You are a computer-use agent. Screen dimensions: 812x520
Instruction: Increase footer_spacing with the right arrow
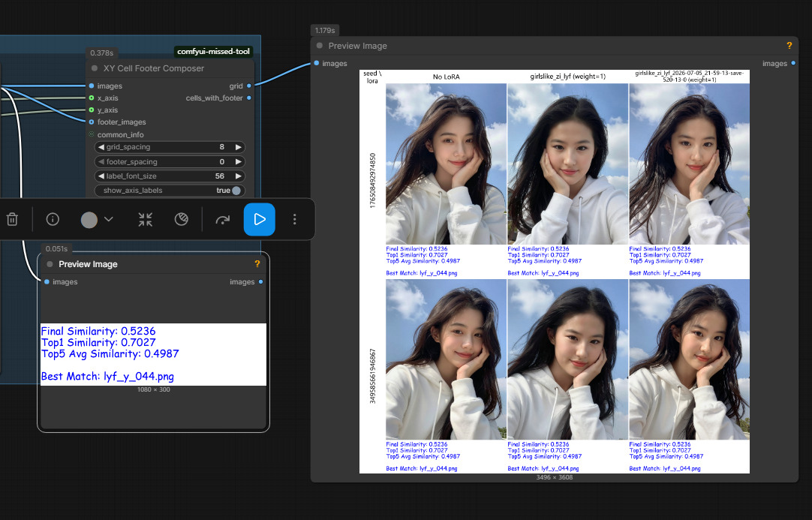click(x=238, y=161)
